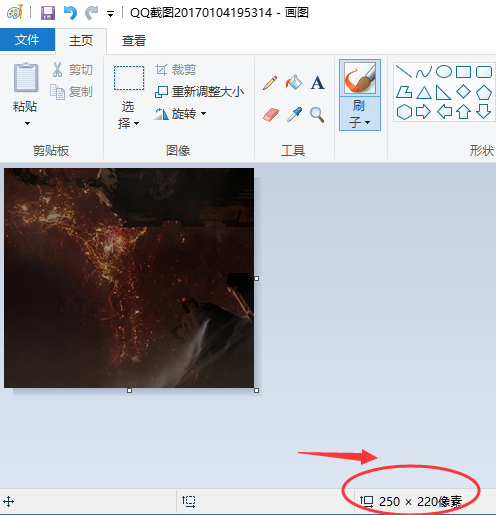This screenshot has width=496, height=515.
Task: Choose the hexagon shape
Action: (x=404, y=112)
